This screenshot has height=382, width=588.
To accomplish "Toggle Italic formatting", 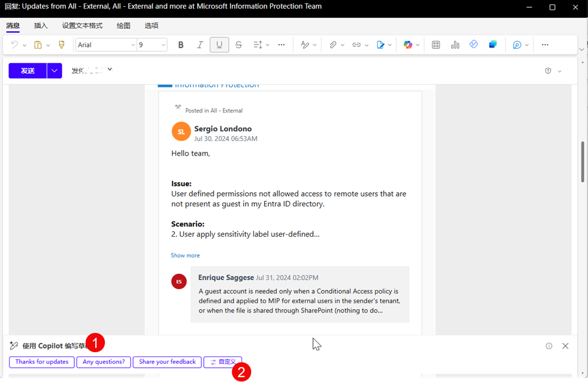I will tap(200, 45).
